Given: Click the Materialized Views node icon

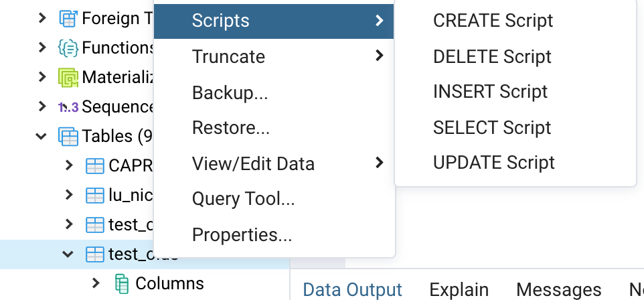Looking at the screenshot, I should tap(68, 77).
